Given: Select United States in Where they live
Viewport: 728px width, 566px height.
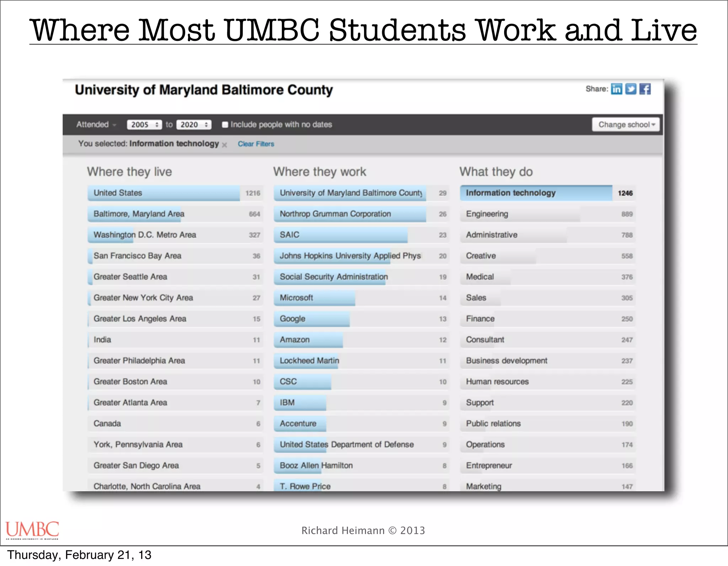Looking at the screenshot, I should point(176,193).
